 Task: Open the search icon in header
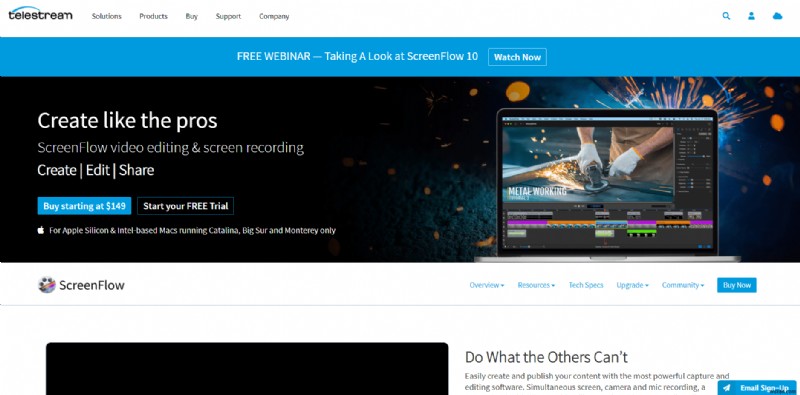[726, 16]
